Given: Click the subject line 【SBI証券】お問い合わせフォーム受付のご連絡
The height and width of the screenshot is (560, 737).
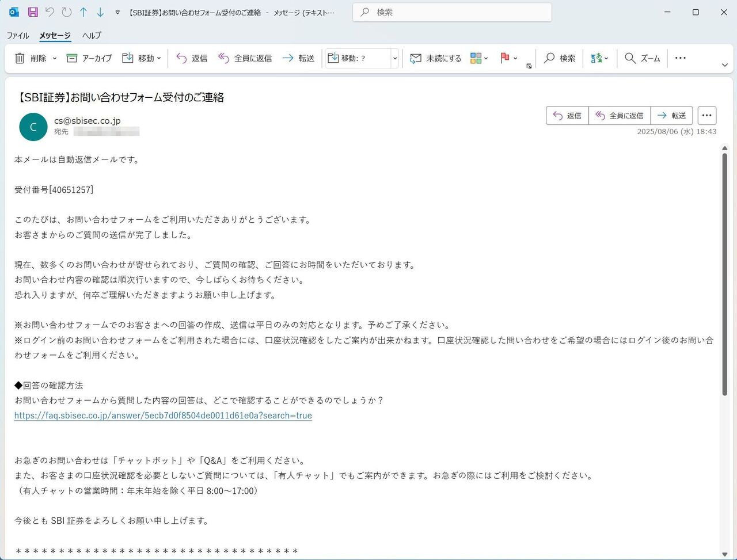Looking at the screenshot, I should tap(121, 97).
